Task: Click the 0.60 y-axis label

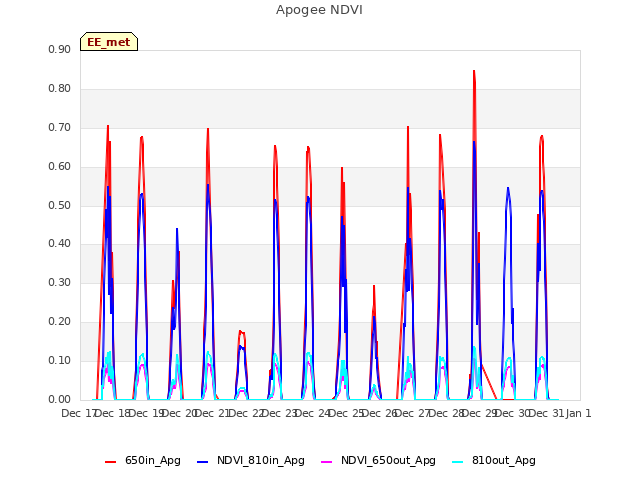Action: 60,166
